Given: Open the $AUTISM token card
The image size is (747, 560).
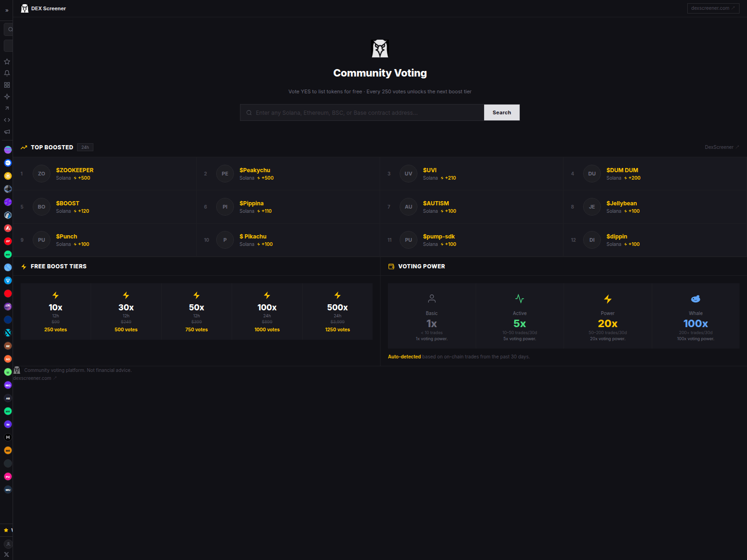Looking at the screenshot, I should 472,207.
